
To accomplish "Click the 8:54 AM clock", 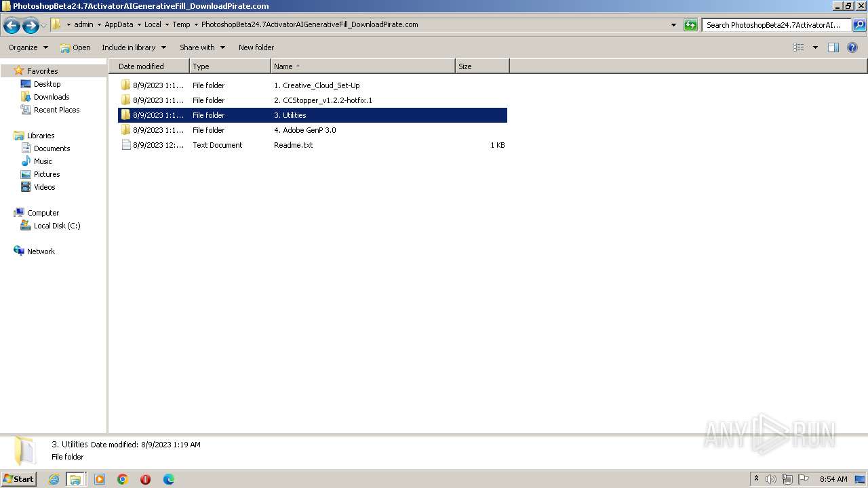I will [833, 479].
